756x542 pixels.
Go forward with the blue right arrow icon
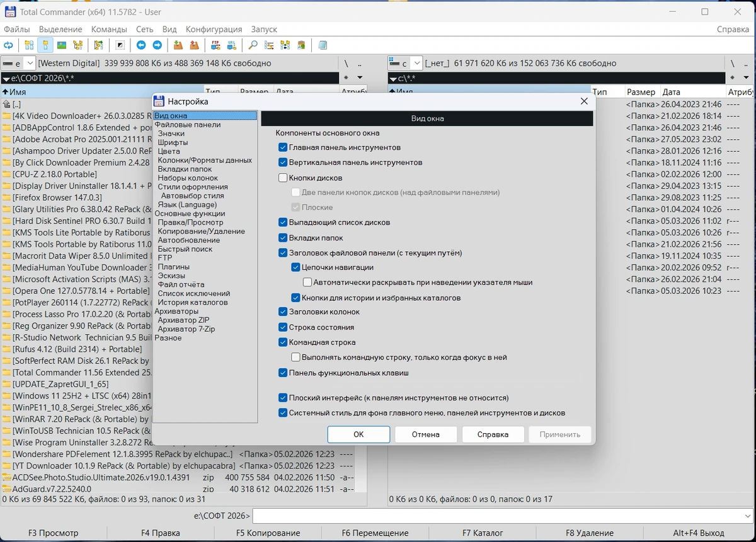(x=157, y=45)
